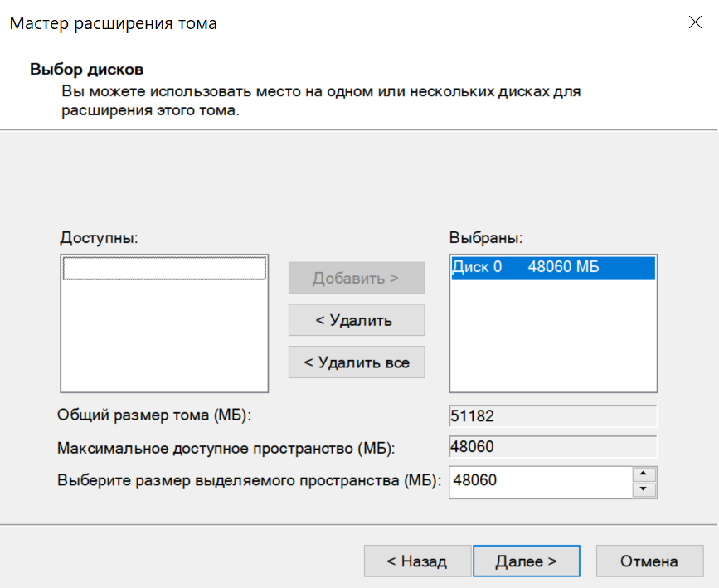Screen dimensions: 719x588
Task: Click the maximum available space field
Action: (552, 447)
